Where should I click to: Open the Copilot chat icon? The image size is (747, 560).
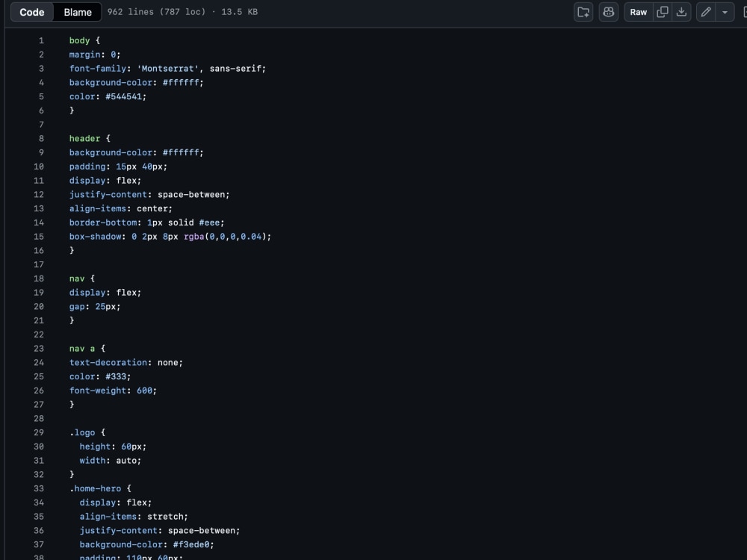pyautogui.click(x=608, y=12)
